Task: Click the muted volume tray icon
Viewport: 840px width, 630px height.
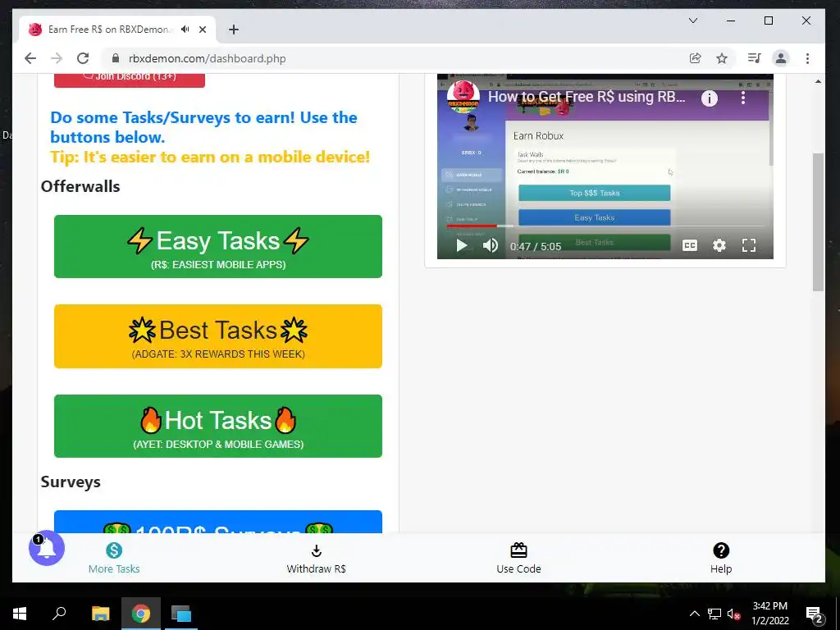Action: tap(733, 614)
